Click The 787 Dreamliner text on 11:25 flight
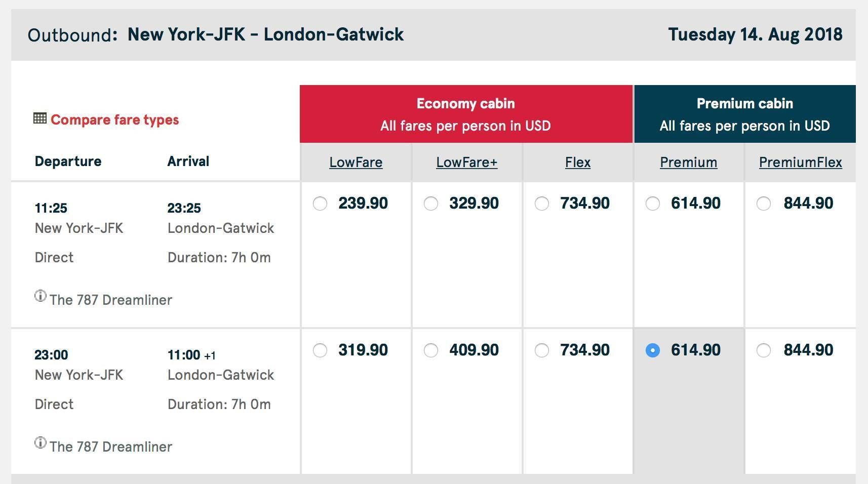 point(111,300)
